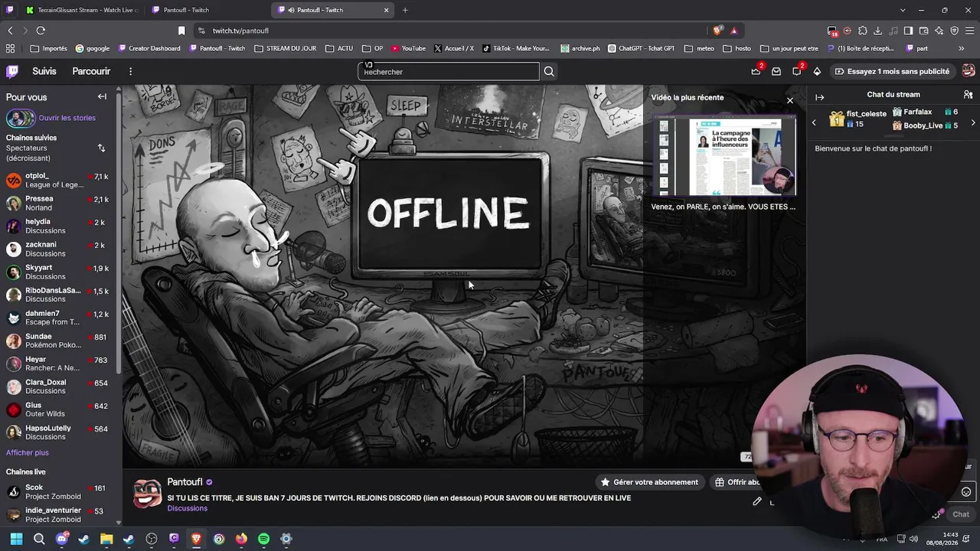Collapse the chat panel
Viewport: 980px width, 551px height.
tap(819, 97)
